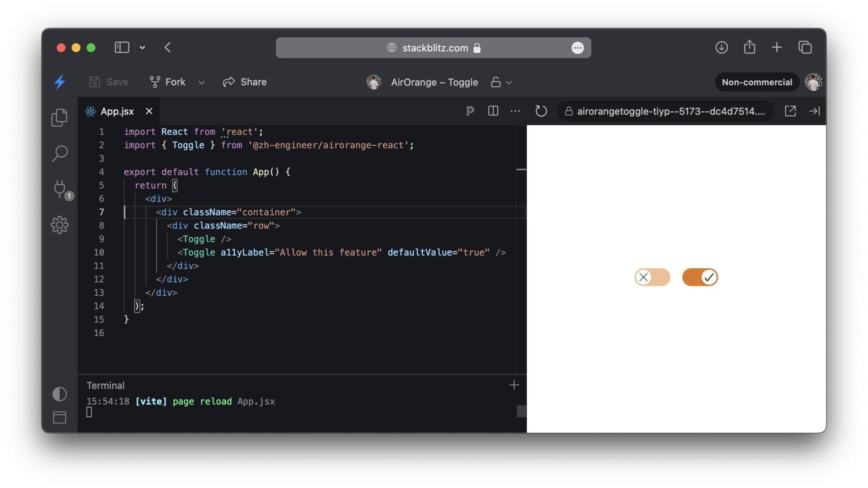Open the StackBlitz settings panel

tap(59, 225)
